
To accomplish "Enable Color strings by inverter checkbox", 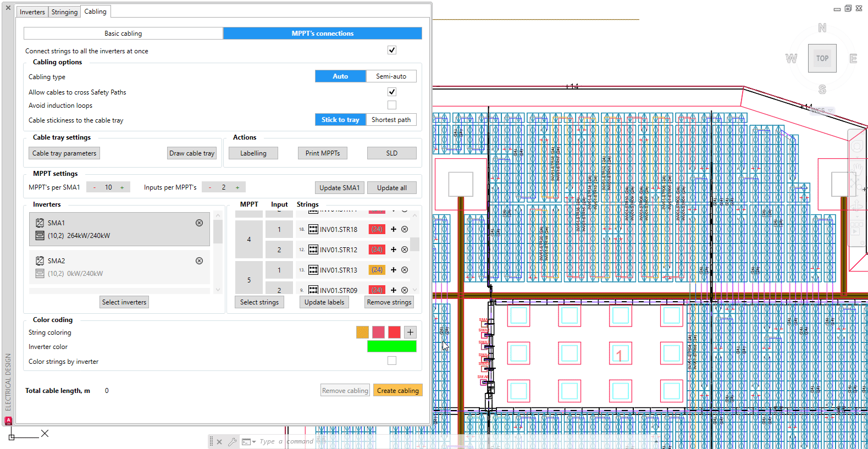I will [x=392, y=361].
